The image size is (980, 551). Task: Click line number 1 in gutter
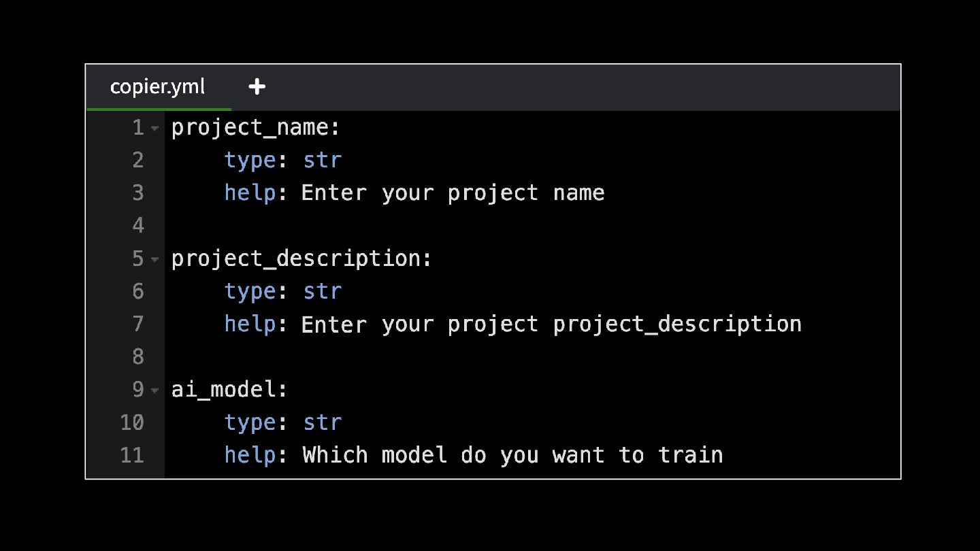click(x=138, y=127)
